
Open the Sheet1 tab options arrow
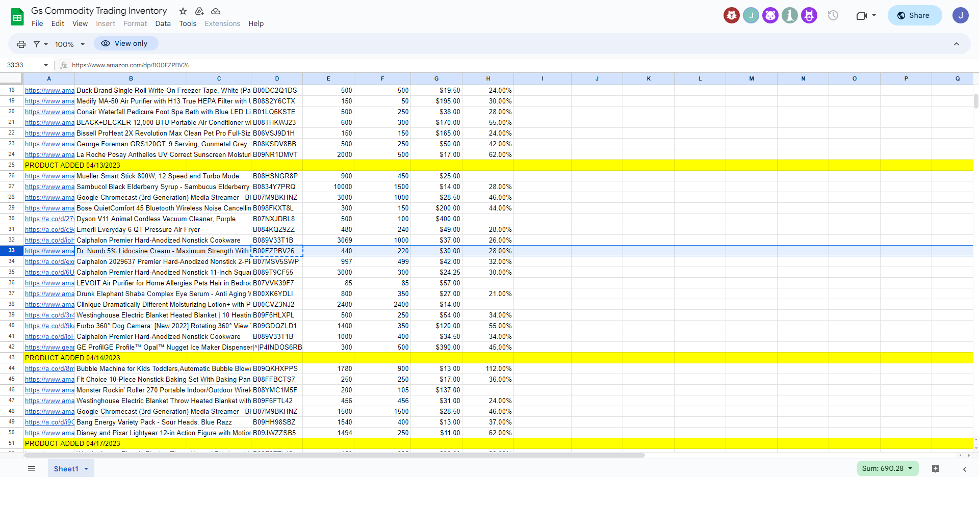[x=86, y=469]
